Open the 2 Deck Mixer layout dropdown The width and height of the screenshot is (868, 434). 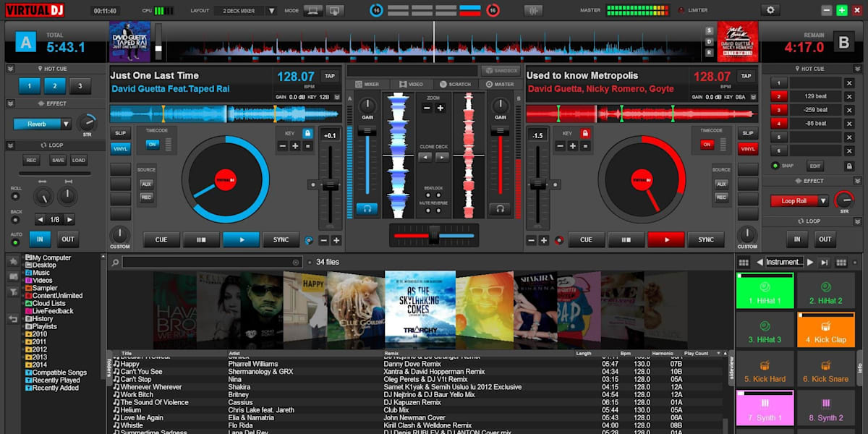click(271, 11)
